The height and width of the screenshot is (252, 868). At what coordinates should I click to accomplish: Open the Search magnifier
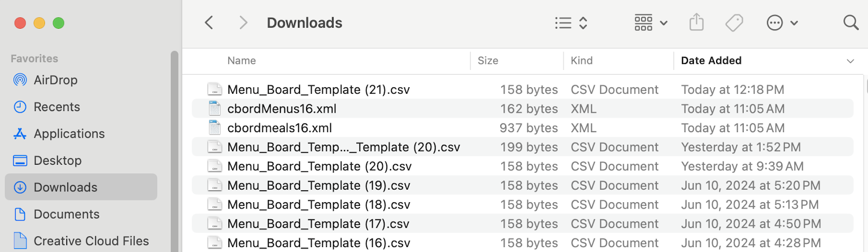pos(851,23)
